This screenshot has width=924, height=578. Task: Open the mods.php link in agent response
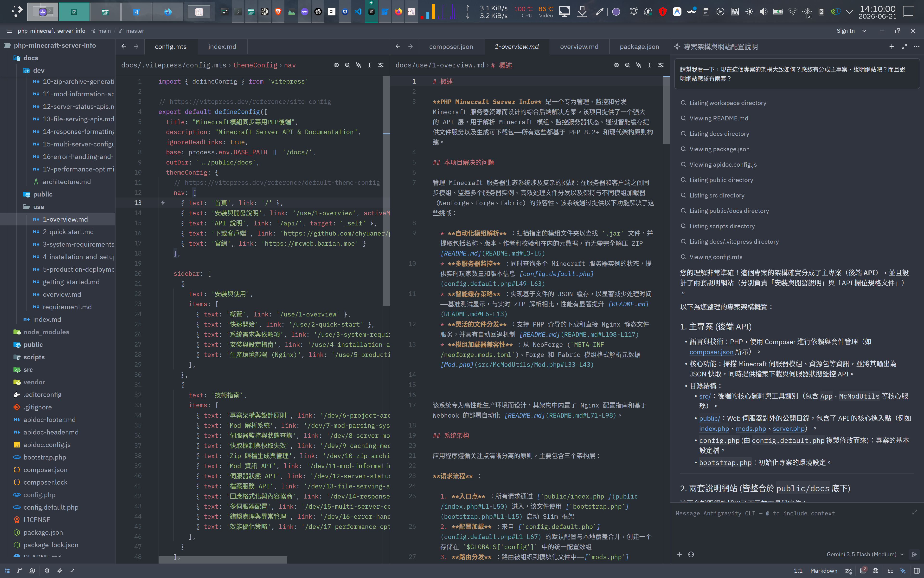[751, 428]
